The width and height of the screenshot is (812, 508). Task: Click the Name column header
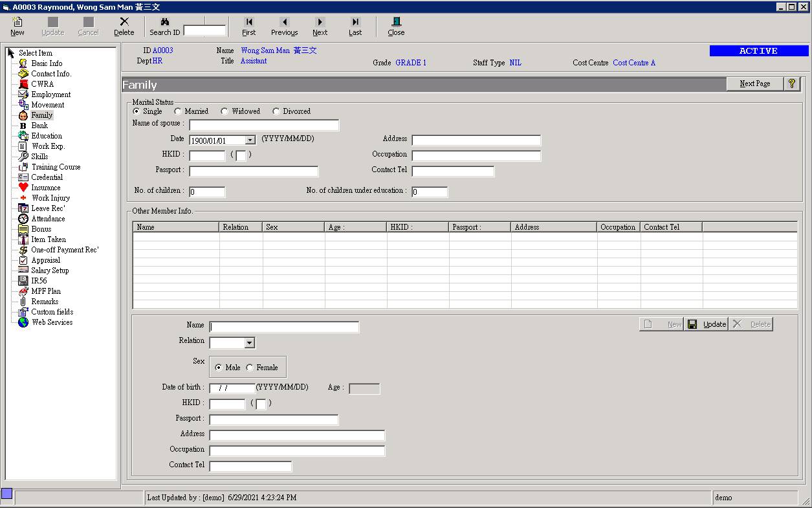(176, 227)
